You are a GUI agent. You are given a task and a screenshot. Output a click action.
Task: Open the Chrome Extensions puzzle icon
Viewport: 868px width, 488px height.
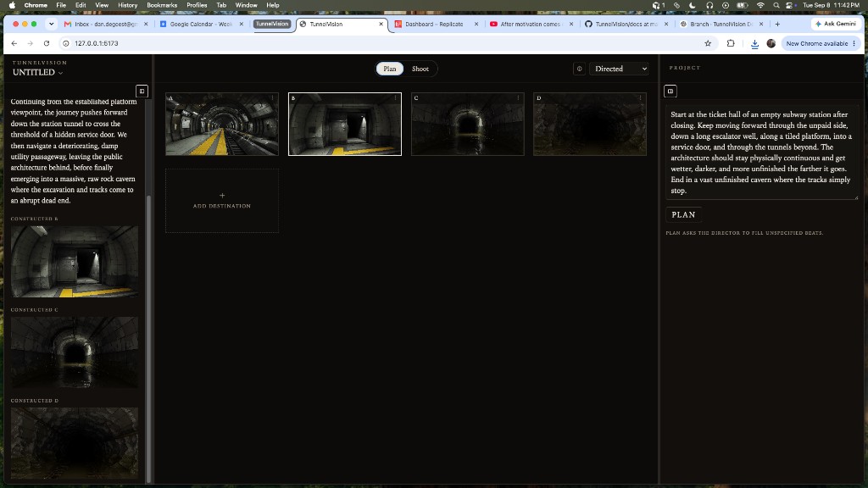(x=731, y=43)
